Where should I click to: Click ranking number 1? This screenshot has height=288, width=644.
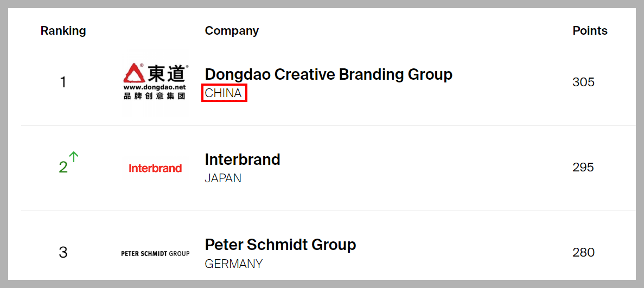63,82
